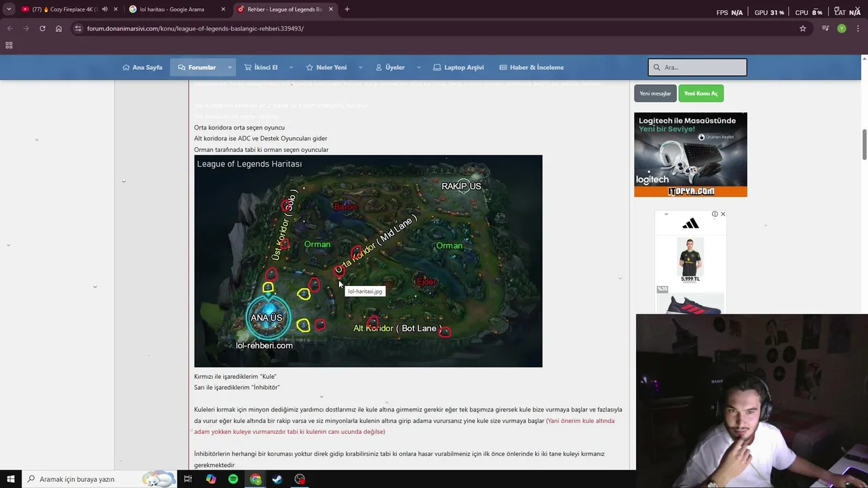
Task: Open Haber & İnceleme section
Action: 532,67
